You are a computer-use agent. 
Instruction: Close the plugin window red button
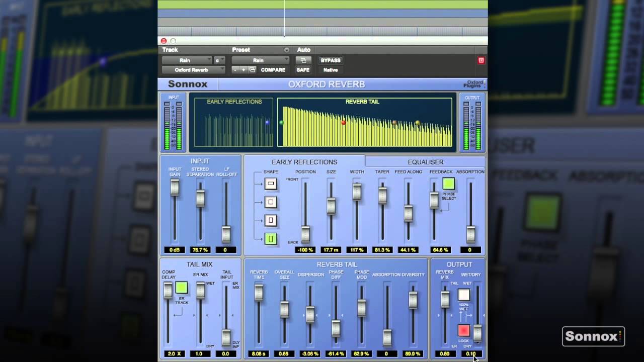pyautogui.click(x=164, y=41)
